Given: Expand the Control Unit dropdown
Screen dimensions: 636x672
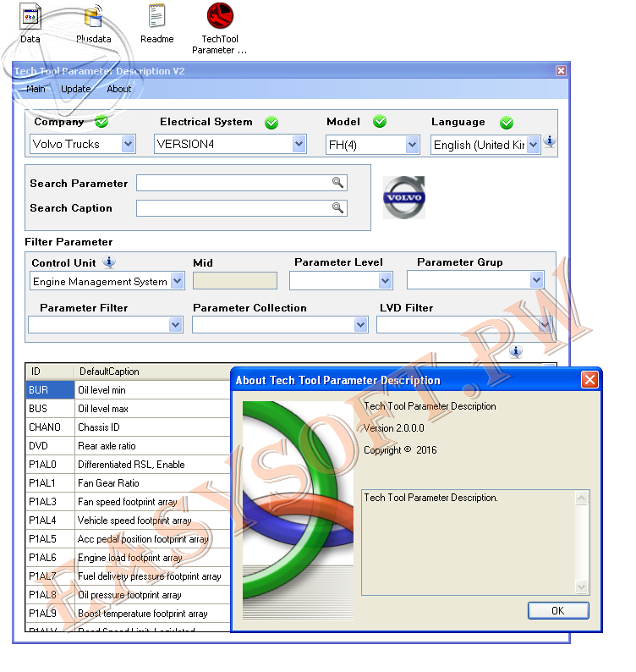Looking at the screenshot, I should [x=178, y=281].
